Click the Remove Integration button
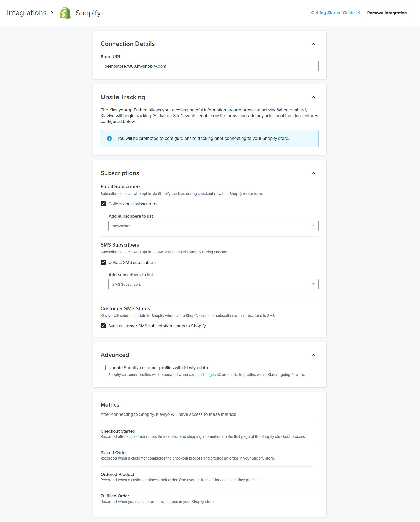This screenshot has width=420, height=522. pyautogui.click(x=387, y=13)
